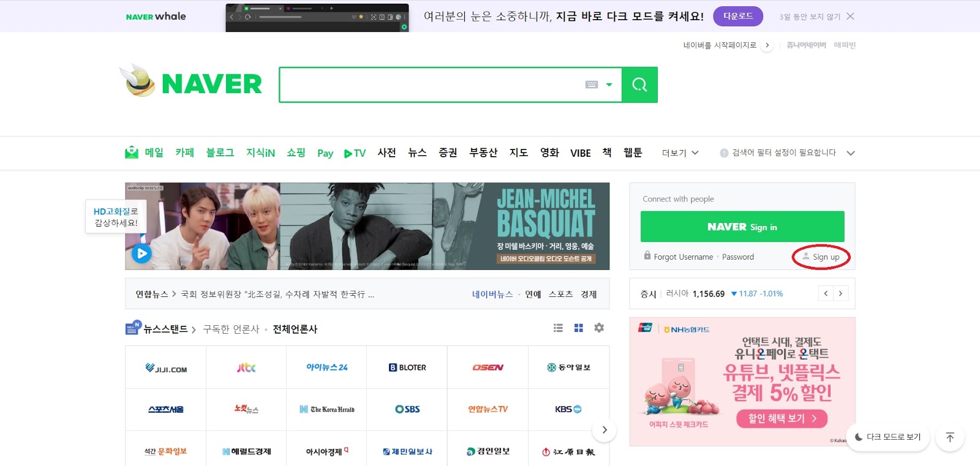Open 연예 news link
Screen dimensions: 980x466
pos(533,295)
